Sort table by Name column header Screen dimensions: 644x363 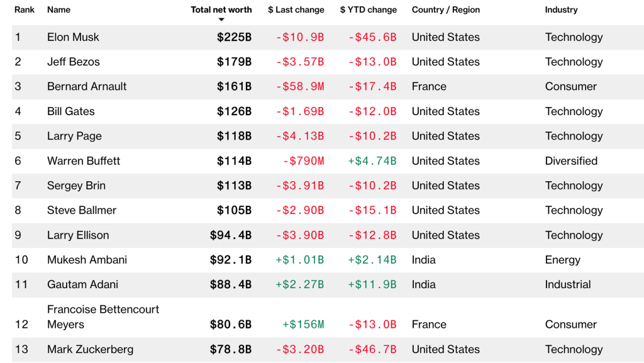tap(58, 9)
